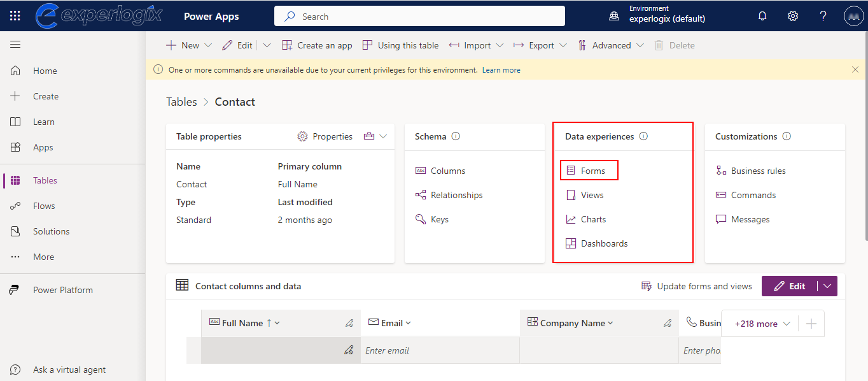Open settings gear in top bar
This screenshot has height=381, width=868.
click(793, 16)
